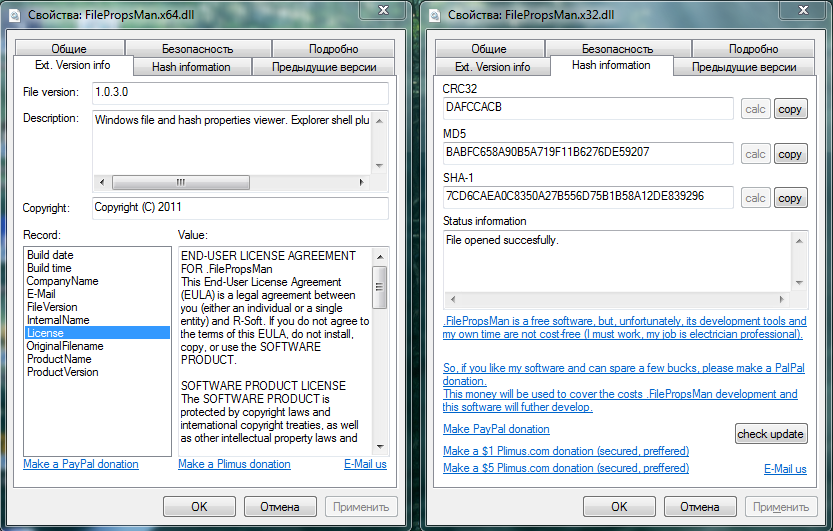The height and width of the screenshot is (531, 833).
Task: Click the CRC32 value field DAFCCACB
Action: [x=588, y=108]
